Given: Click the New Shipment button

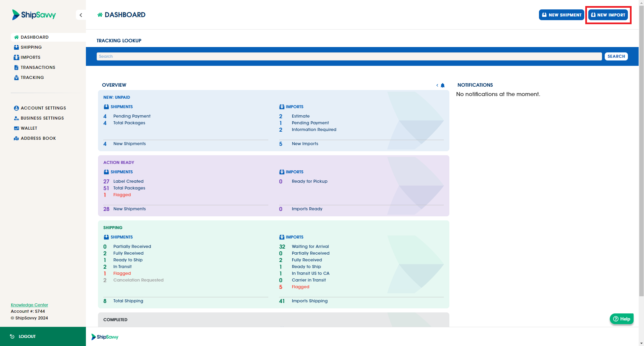Looking at the screenshot, I should pyautogui.click(x=561, y=15).
